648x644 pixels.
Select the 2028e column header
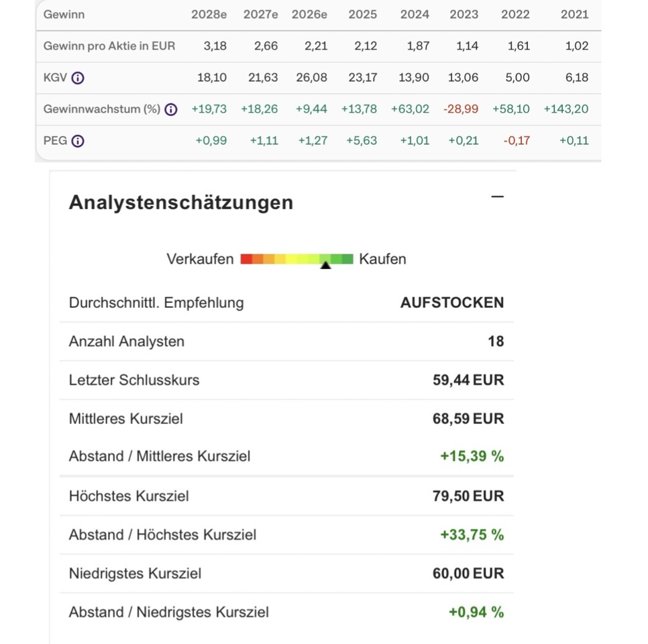coord(209,14)
